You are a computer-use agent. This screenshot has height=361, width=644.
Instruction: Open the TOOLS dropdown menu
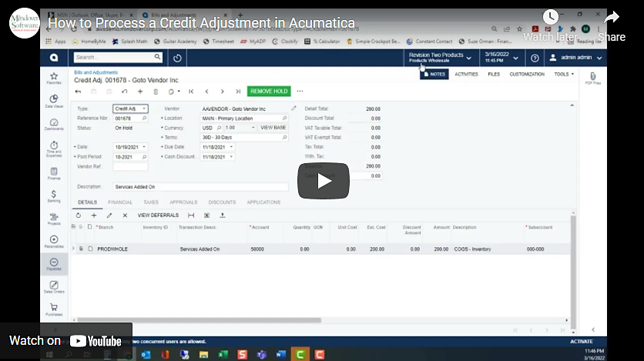point(564,74)
